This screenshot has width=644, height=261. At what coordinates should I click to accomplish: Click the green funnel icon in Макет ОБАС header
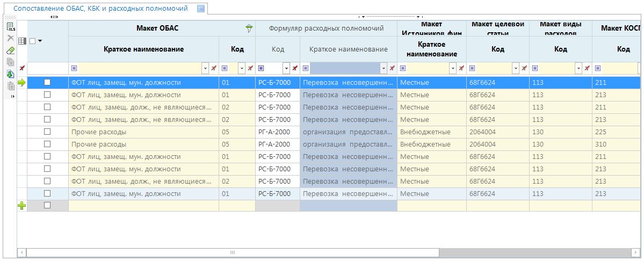click(x=249, y=28)
